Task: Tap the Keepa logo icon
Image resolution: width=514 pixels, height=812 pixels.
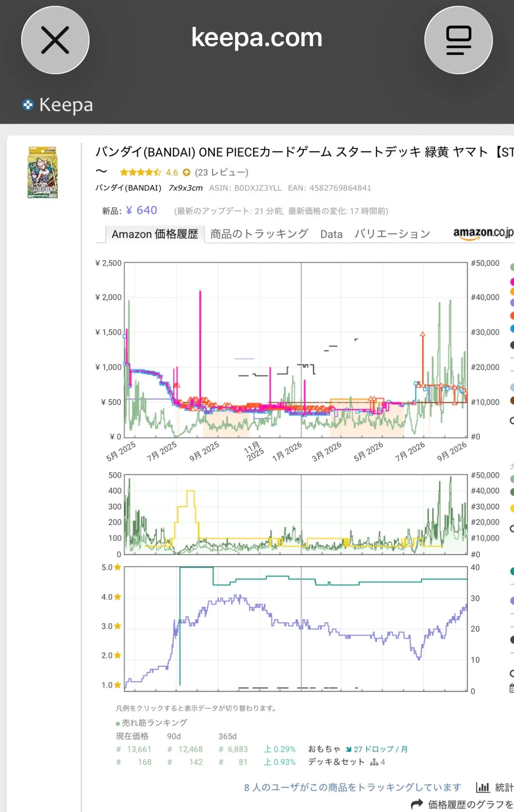Action: click(28, 105)
